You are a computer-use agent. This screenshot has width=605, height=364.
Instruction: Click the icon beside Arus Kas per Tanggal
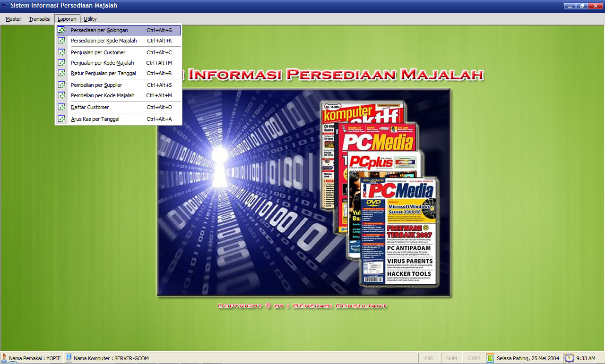[x=61, y=119]
